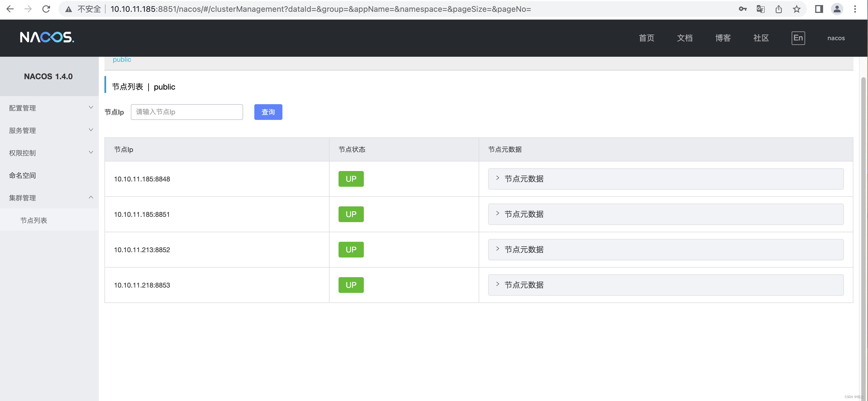This screenshot has height=401, width=868.
Task: Open the 博客 header link
Action: pyautogui.click(x=723, y=38)
